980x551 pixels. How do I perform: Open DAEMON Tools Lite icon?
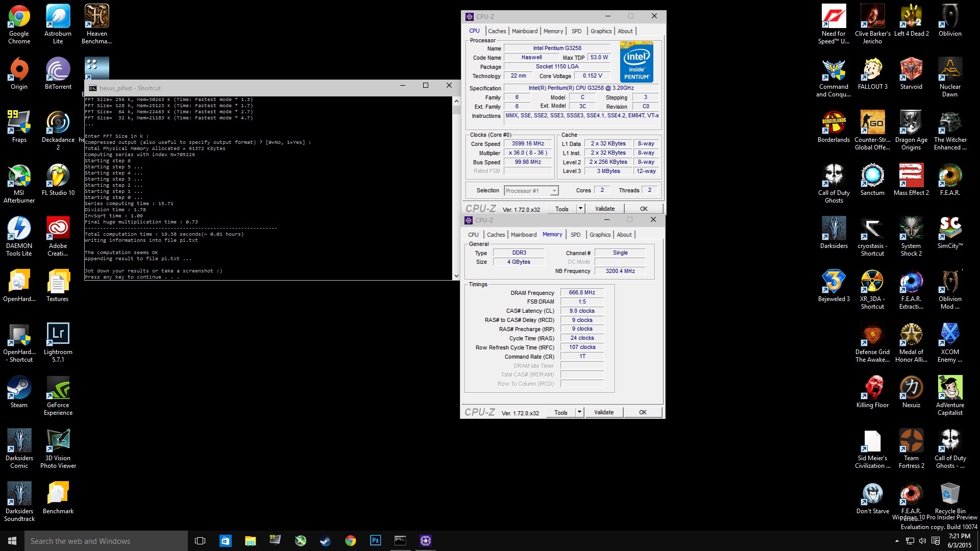coord(19,236)
